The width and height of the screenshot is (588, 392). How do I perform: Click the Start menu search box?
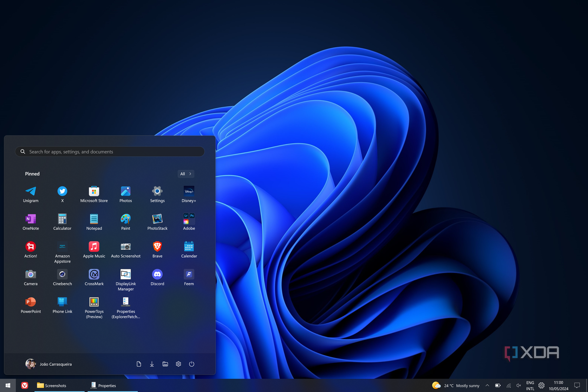pos(110,151)
